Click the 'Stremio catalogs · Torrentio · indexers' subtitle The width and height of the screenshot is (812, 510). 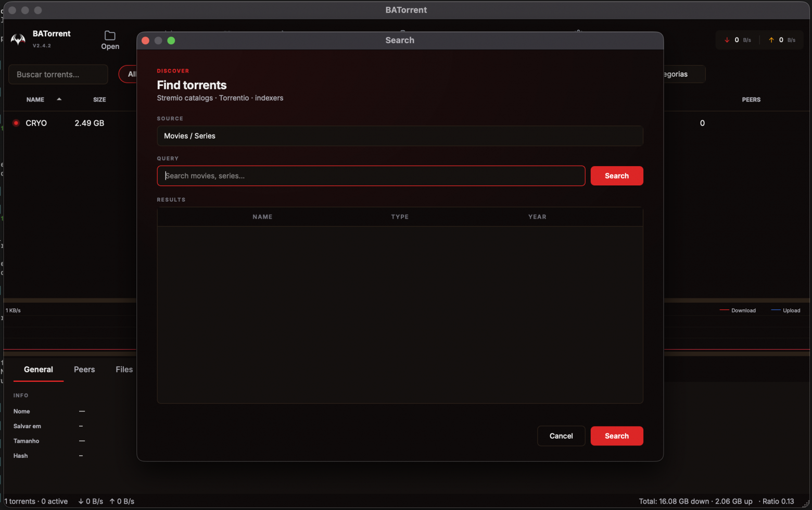pos(220,98)
